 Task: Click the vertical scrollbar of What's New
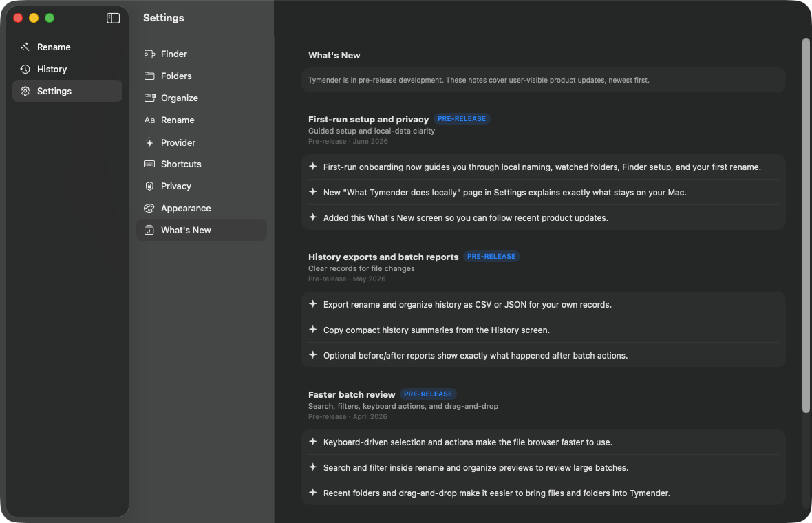point(806,225)
